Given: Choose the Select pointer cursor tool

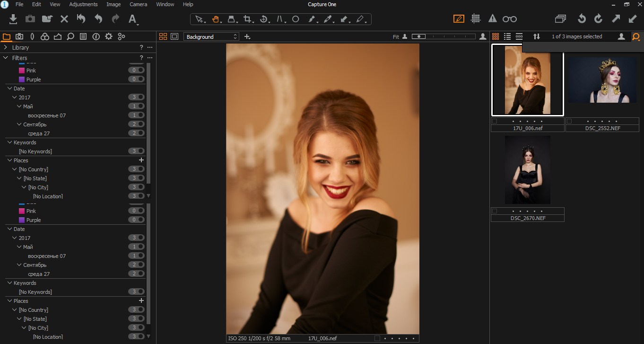Looking at the screenshot, I should (200, 19).
